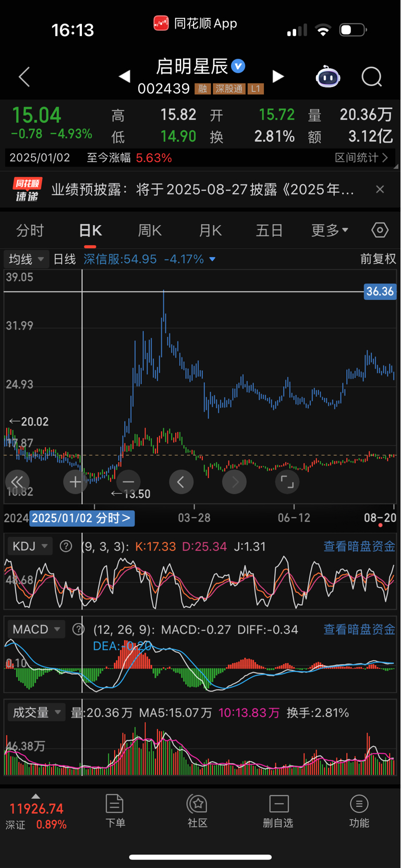Open the chart settings hexagon icon

[x=380, y=230]
